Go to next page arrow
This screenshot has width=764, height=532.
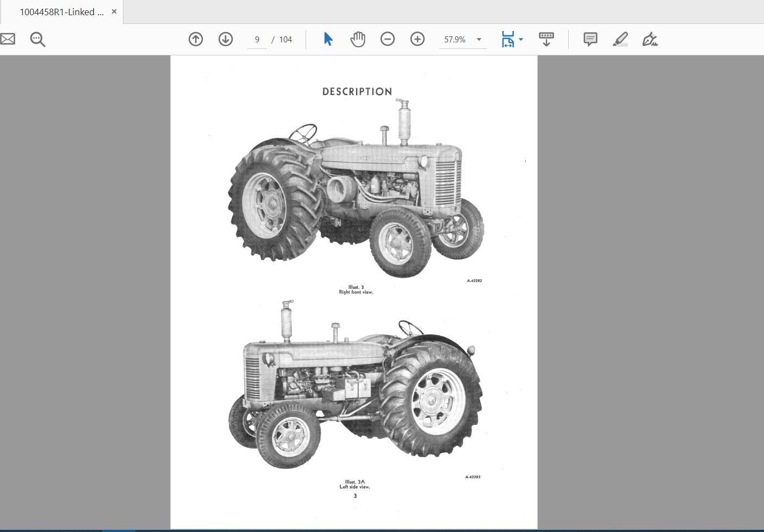click(x=226, y=39)
